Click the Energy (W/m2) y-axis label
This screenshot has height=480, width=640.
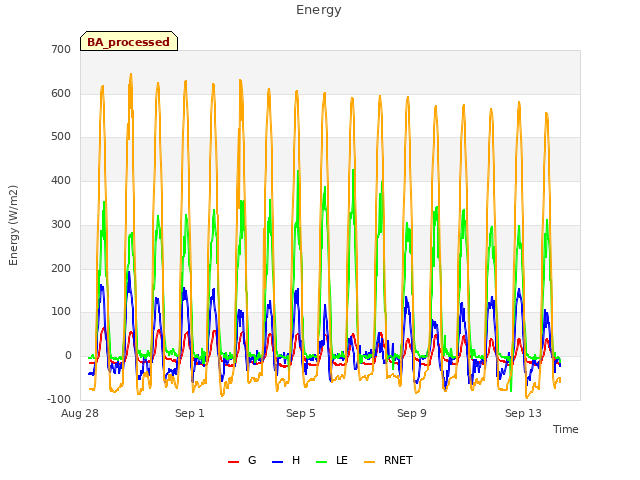coord(13,225)
